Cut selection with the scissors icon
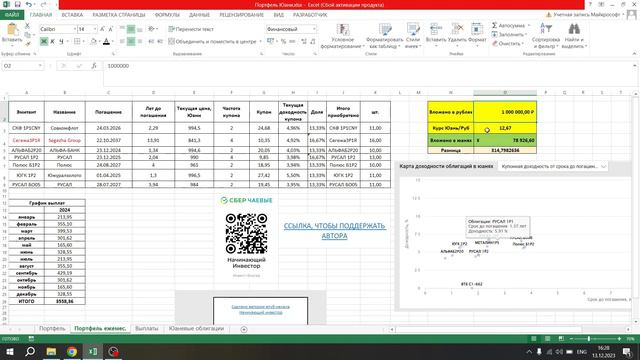Viewport: 640px width, 360px height. [x=27, y=26]
